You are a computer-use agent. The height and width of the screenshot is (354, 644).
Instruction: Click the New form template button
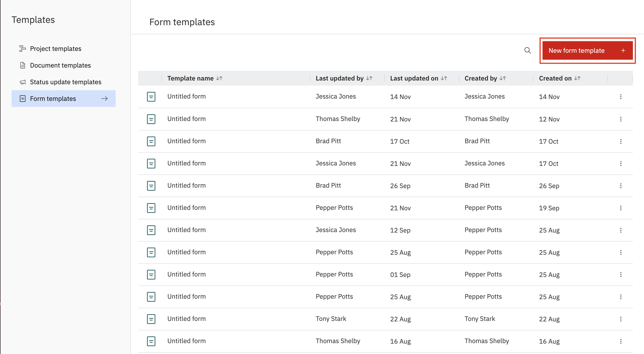point(587,50)
